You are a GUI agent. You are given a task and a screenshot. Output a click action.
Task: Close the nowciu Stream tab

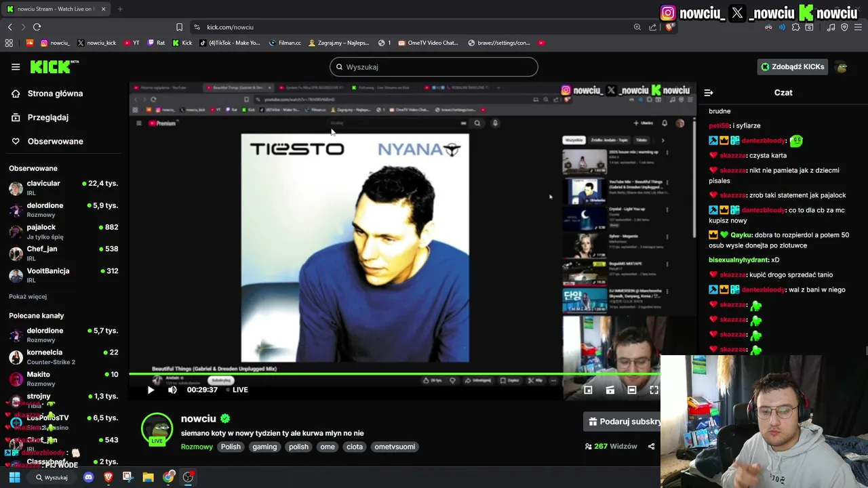point(103,9)
